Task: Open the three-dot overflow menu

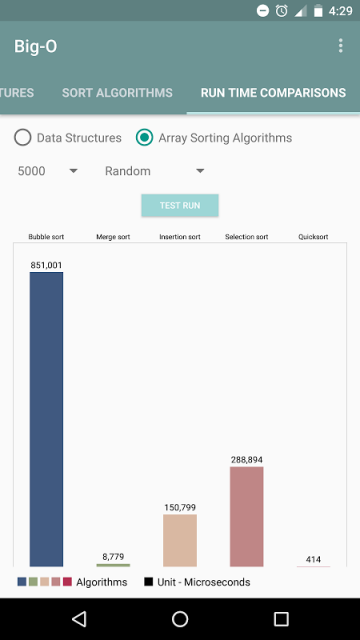Action: (x=340, y=46)
